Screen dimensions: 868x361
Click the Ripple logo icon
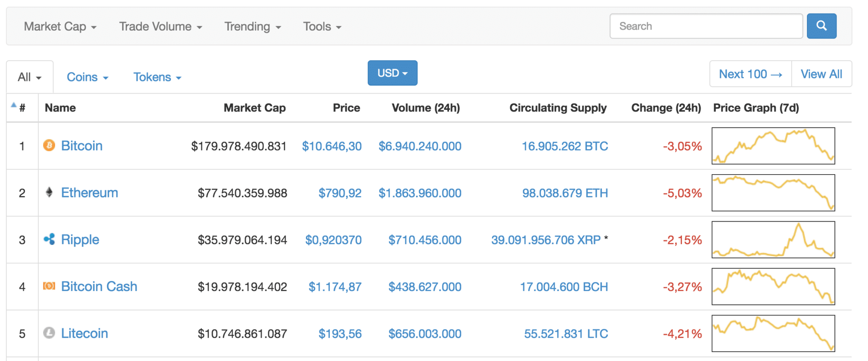pyautogui.click(x=49, y=239)
